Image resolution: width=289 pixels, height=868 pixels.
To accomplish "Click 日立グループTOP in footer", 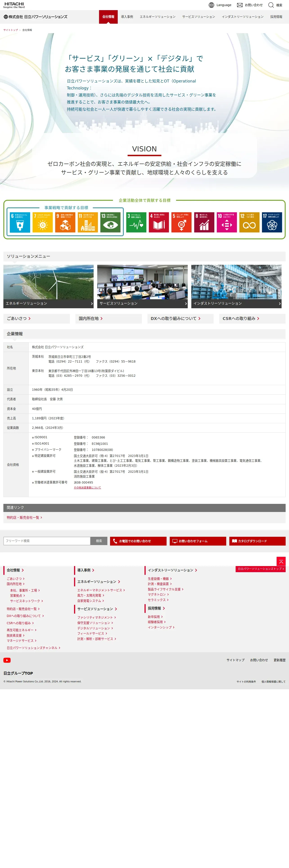I will click(x=18, y=673).
